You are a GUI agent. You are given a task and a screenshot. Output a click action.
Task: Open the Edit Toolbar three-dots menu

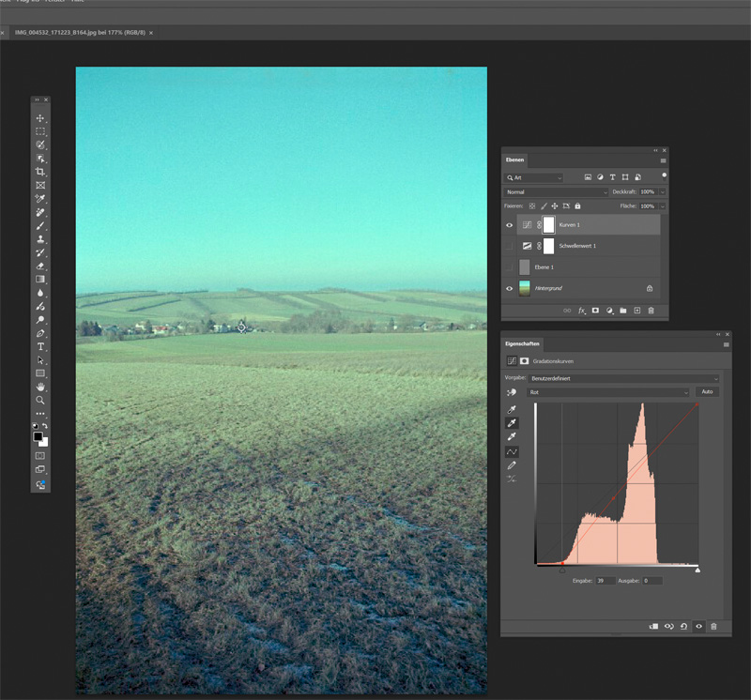coord(40,413)
